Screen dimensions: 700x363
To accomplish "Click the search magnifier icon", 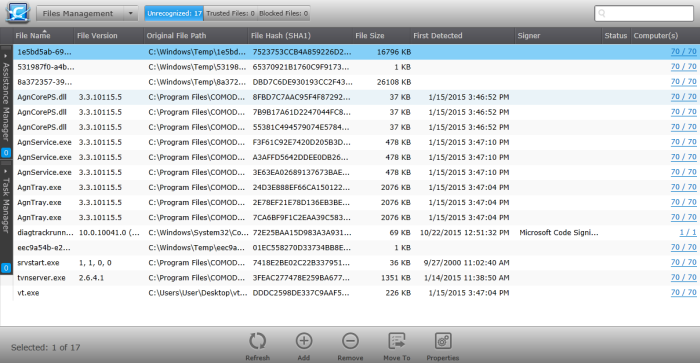I will (602, 13).
